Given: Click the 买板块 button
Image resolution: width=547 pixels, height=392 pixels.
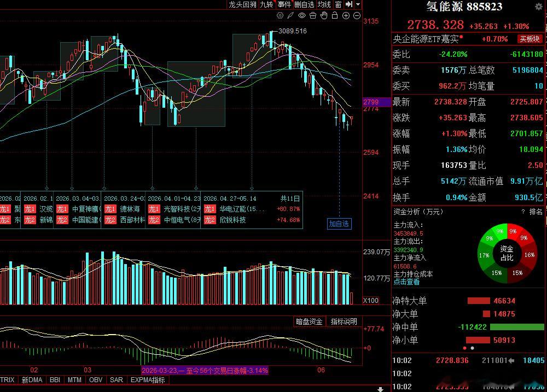Looking at the screenshot, I should (x=529, y=39).
